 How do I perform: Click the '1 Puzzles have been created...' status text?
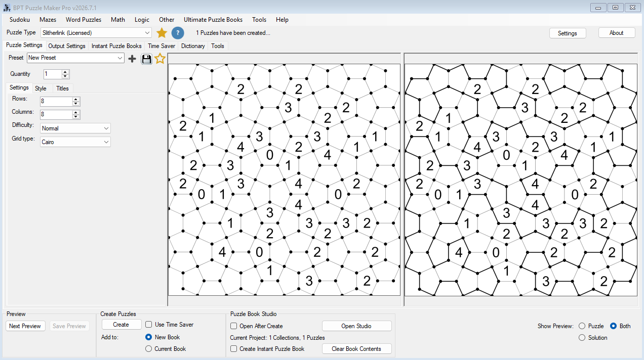point(233,33)
